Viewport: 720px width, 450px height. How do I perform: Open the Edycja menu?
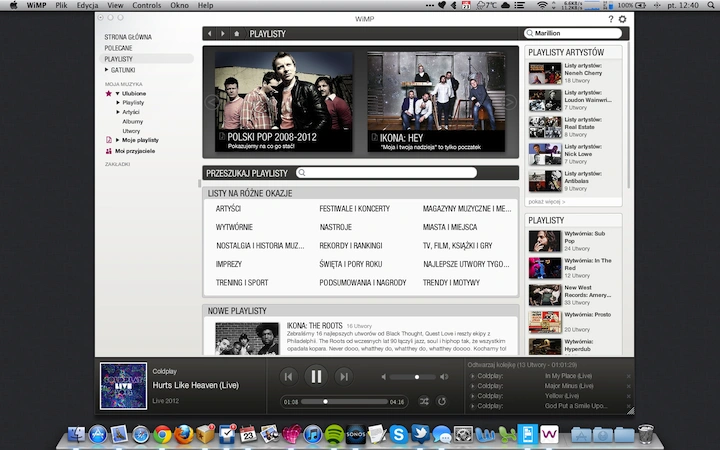coord(87,6)
